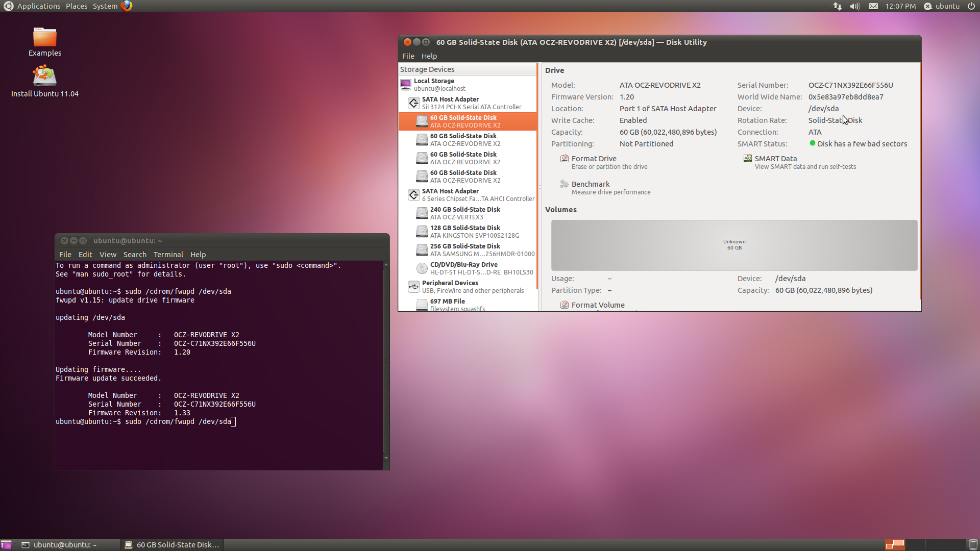The height and width of the screenshot is (551, 980).
Task: Click the show desktop icon in bottom panel
Action: 6,545
